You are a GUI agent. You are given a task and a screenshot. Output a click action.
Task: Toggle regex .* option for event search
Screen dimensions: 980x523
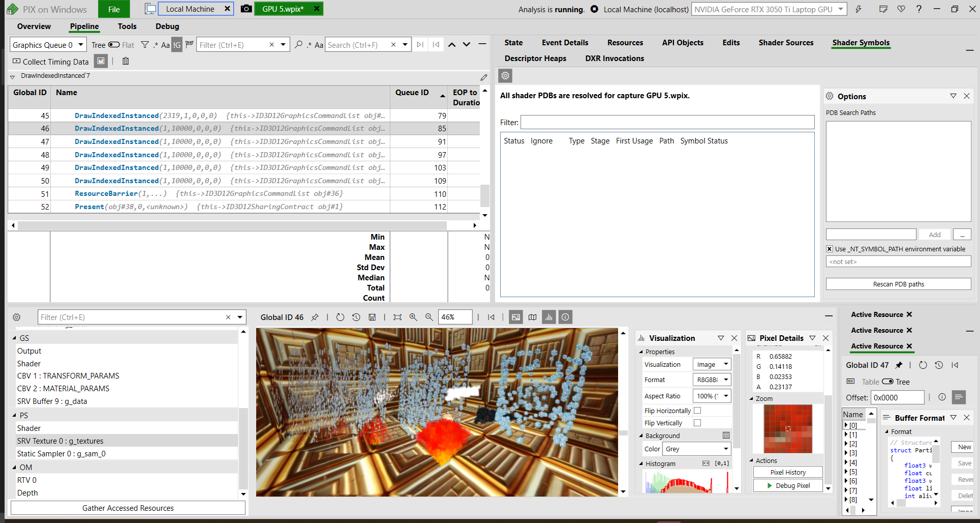[309, 45]
